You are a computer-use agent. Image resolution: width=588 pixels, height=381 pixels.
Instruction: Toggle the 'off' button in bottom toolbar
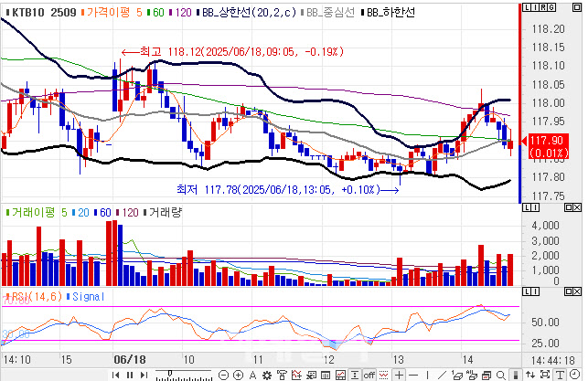click(369, 375)
